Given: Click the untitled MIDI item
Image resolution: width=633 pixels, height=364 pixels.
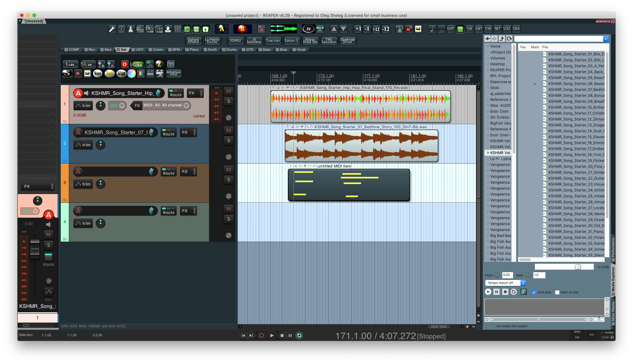Looking at the screenshot, I should [349, 185].
